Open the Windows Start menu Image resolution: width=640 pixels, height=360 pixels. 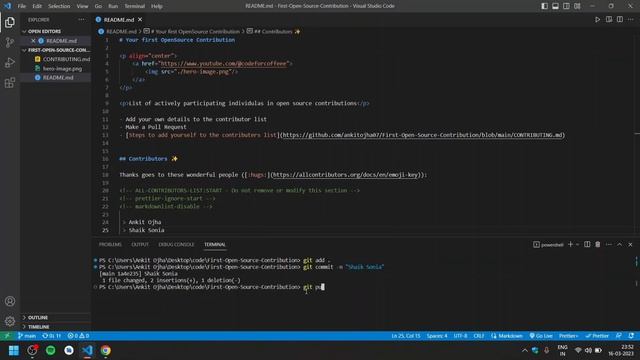14,351
